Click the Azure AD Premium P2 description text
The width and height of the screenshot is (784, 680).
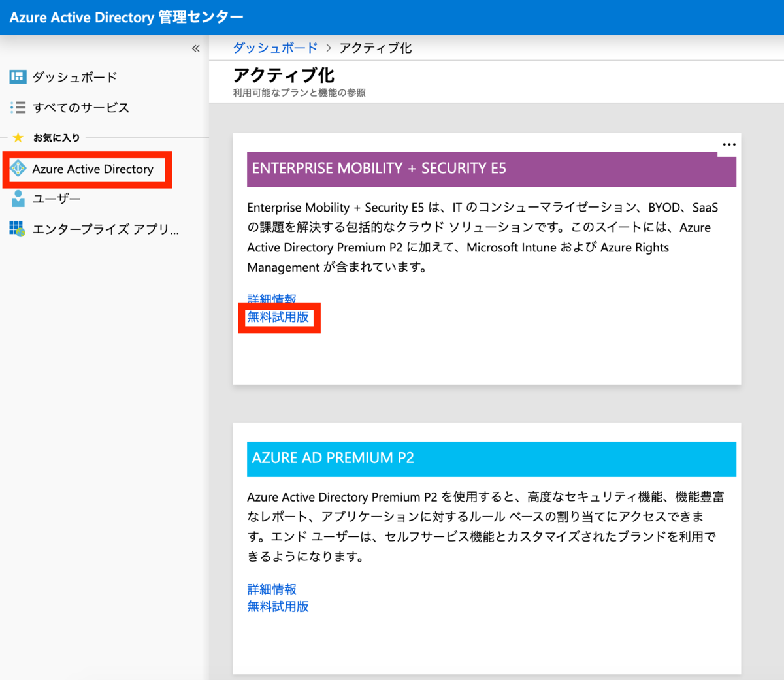click(x=485, y=526)
